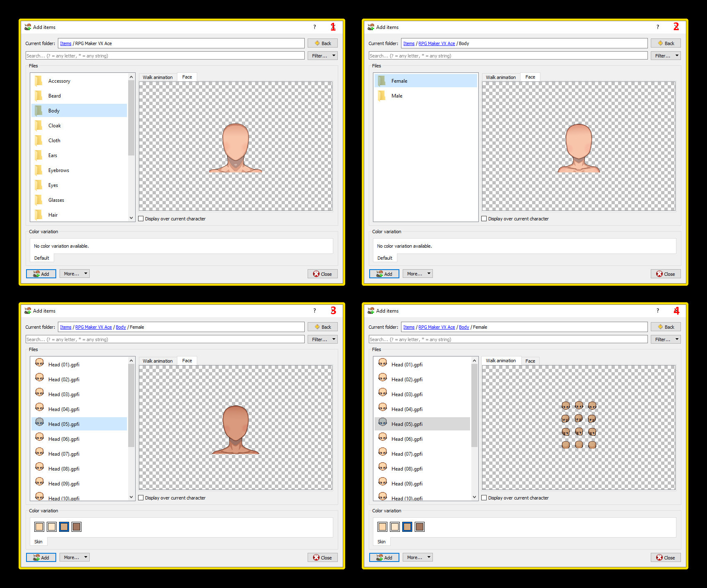Open the Filter dropdown in window 1
This screenshot has height=588, width=707.
tap(322, 55)
